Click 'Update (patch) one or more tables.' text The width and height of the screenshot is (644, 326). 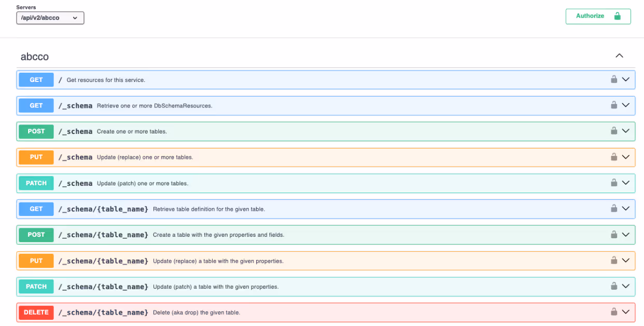click(x=143, y=183)
